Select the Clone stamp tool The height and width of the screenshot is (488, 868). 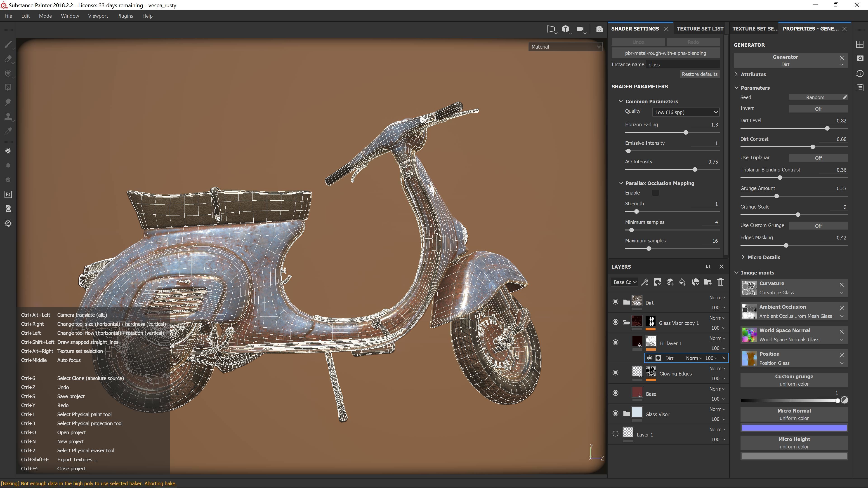click(x=8, y=117)
